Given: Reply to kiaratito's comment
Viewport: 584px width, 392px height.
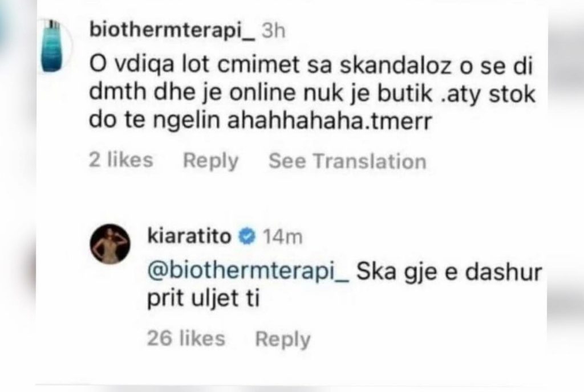Looking at the screenshot, I should [x=283, y=339].
